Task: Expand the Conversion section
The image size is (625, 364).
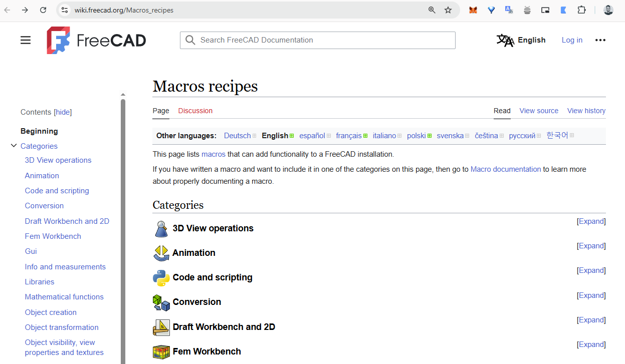Action: [591, 295]
